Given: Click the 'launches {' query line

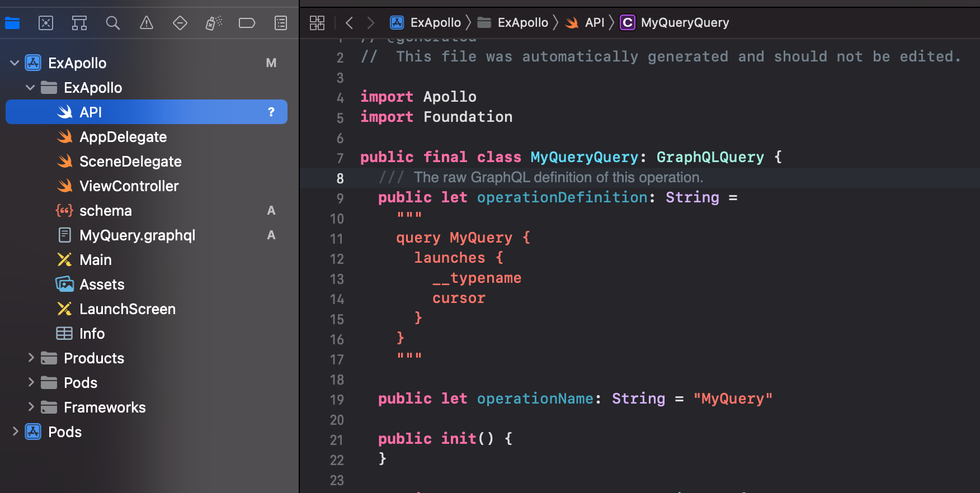Looking at the screenshot, I should click(459, 258).
